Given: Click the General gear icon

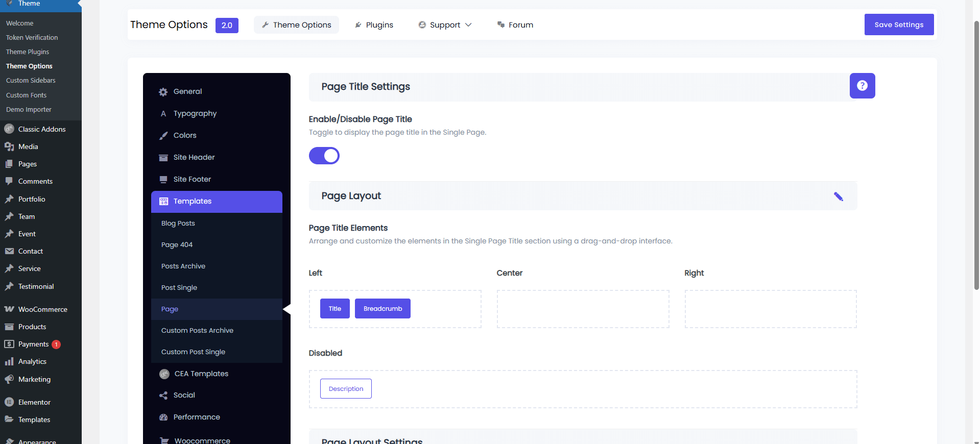Looking at the screenshot, I should point(163,92).
